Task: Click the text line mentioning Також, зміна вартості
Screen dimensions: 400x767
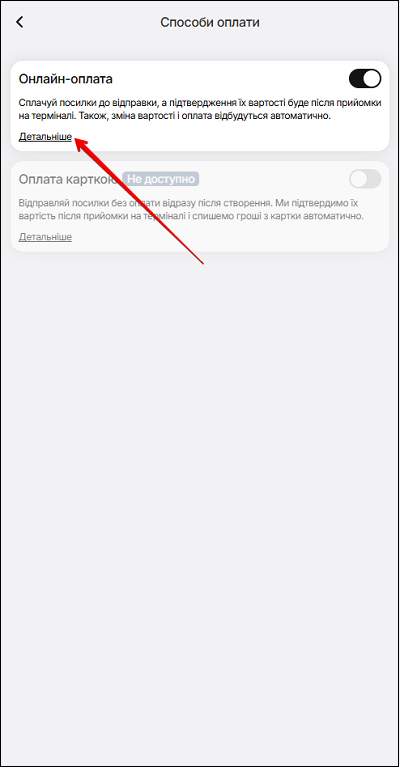Action: (175, 116)
